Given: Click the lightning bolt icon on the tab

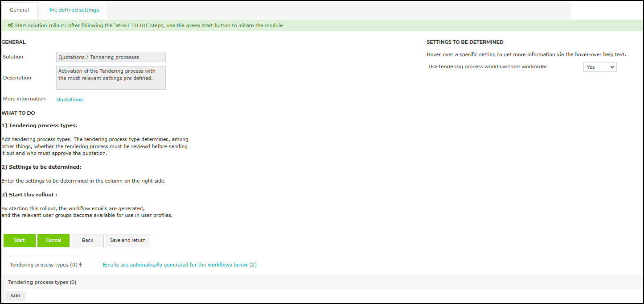Looking at the screenshot, I should click(81, 265).
